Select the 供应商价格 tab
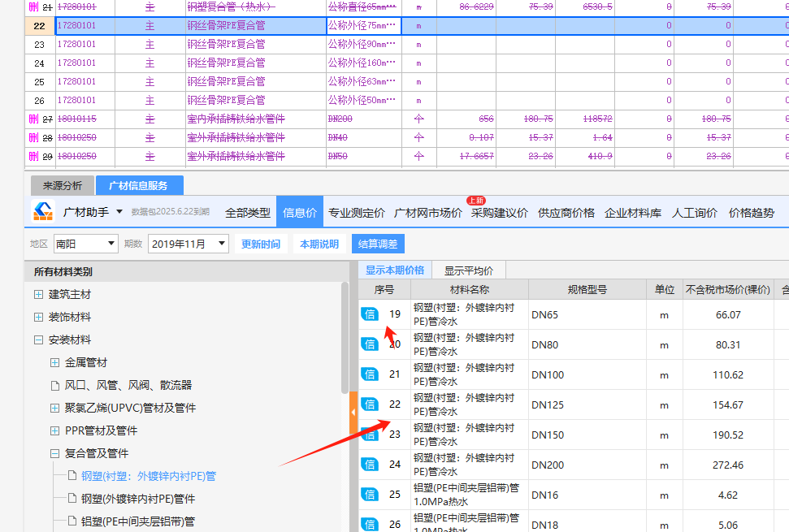This screenshot has width=789, height=532. point(566,213)
